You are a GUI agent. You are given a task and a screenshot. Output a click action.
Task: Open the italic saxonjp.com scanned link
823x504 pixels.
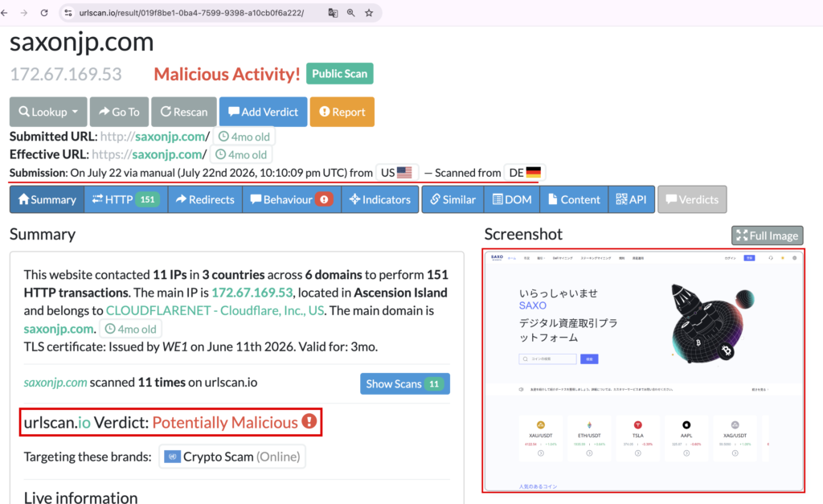(x=55, y=382)
